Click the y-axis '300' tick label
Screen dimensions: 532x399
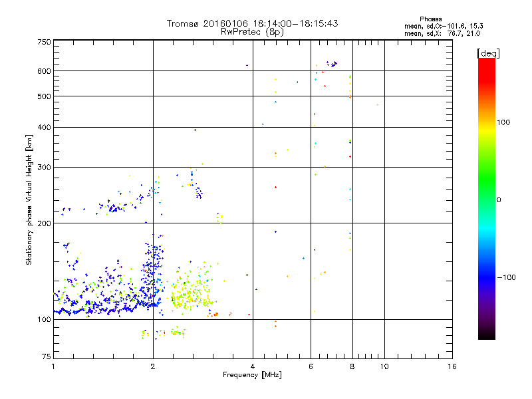(x=44, y=167)
